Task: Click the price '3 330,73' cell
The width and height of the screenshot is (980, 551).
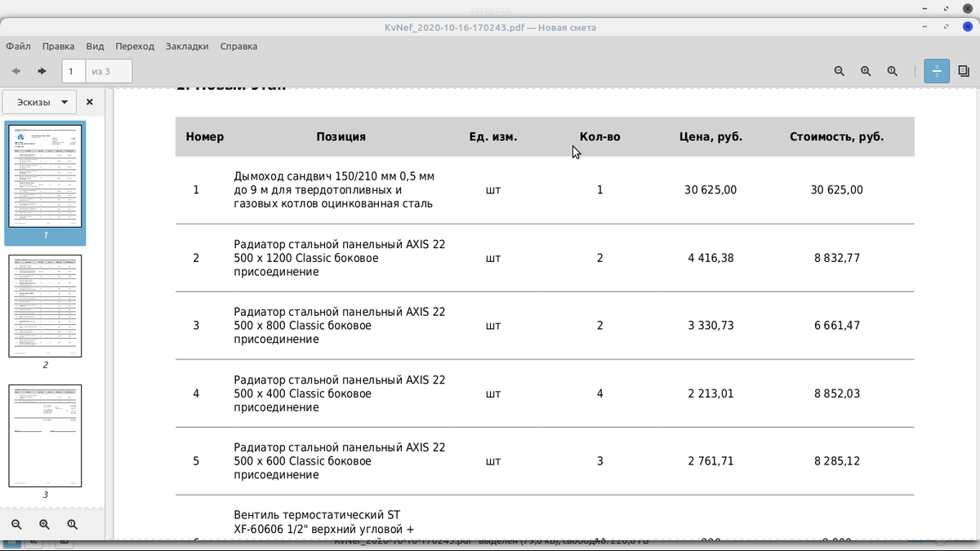Action: click(710, 326)
